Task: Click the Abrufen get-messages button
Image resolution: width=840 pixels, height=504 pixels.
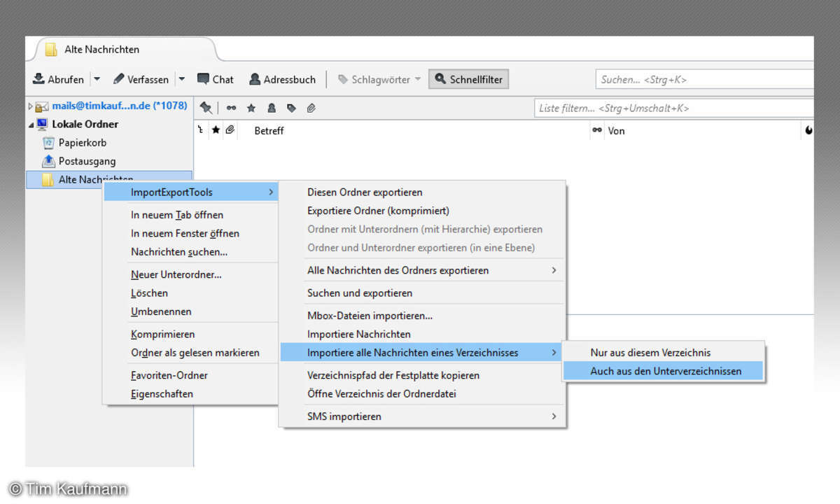Action: click(x=59, y=79)
